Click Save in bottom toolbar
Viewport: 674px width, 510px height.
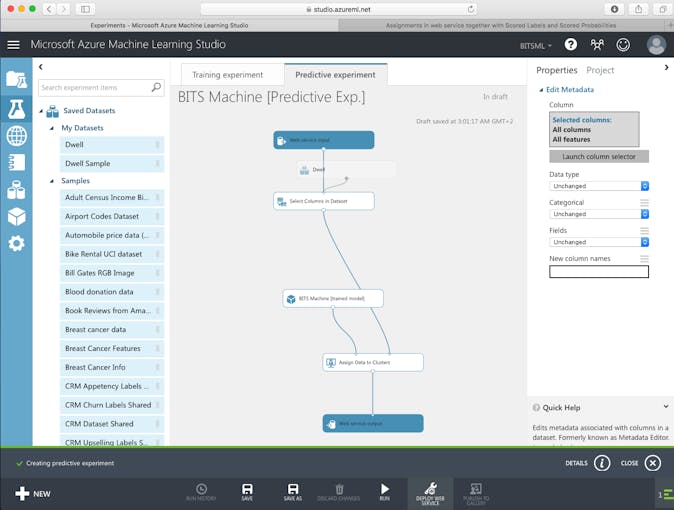[x=247, y=492]
